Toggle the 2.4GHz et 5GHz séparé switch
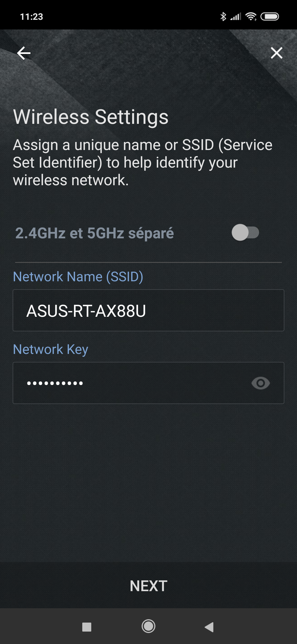 point(245,233)
